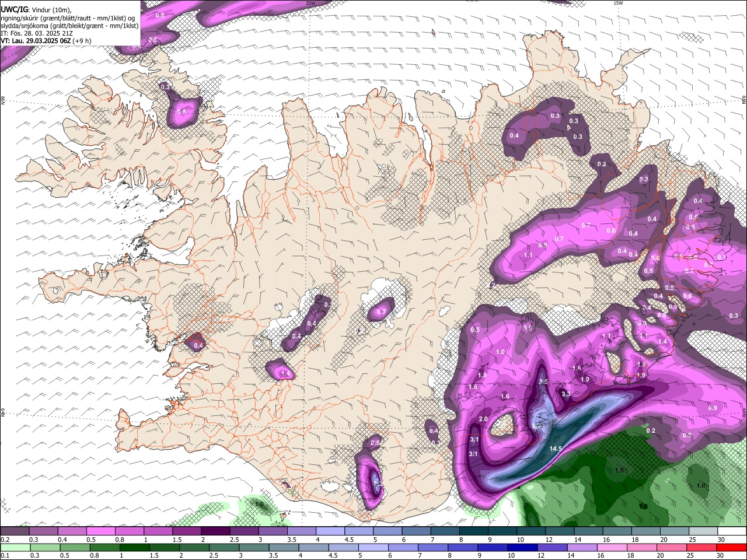The height and width of the screenshot is (560, 747).
Task: Pick the 30 white swatch in the upper scale
Action: tap(732, 531)
